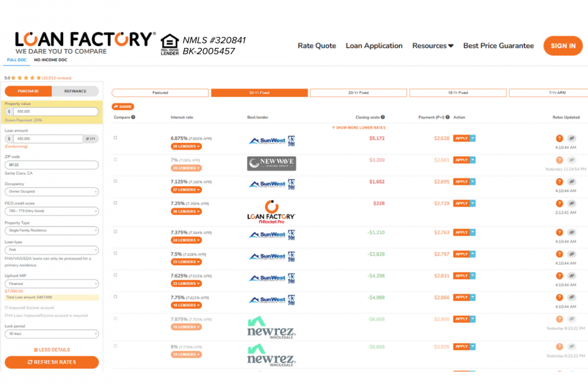This screenshot has width=588, height=392.
Task: Click the LESS DETAILS link
Action: [52, 350]
